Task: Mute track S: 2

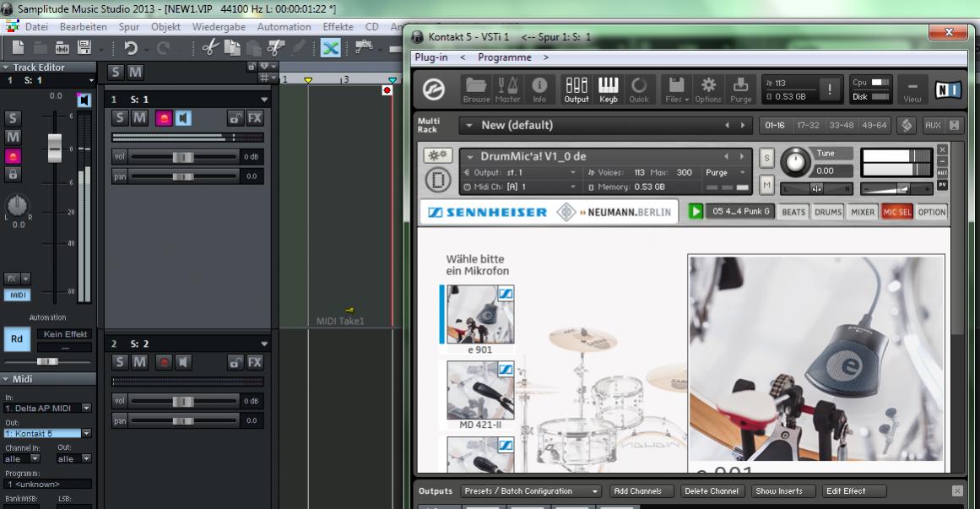Action: pos(139,361)
